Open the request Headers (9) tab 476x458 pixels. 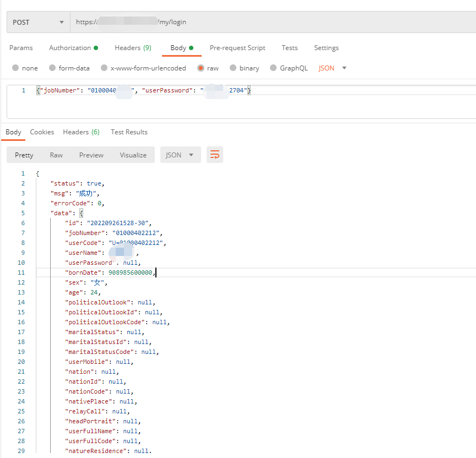coord(133,48)
